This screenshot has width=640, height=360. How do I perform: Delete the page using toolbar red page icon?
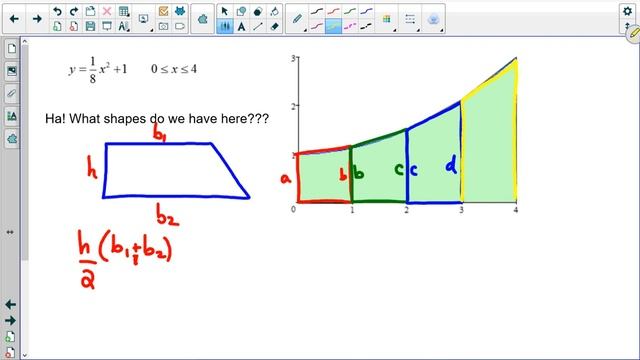pos(74,27)
